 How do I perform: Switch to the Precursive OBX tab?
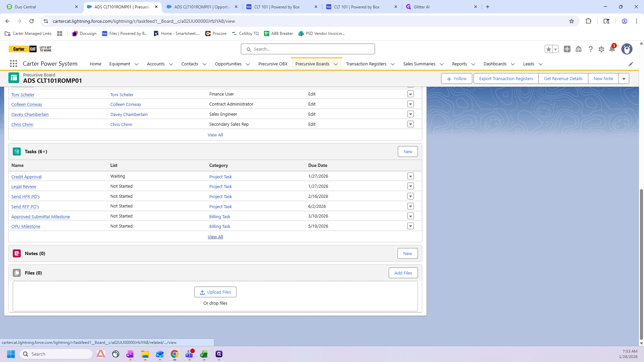tap(273, 64)
